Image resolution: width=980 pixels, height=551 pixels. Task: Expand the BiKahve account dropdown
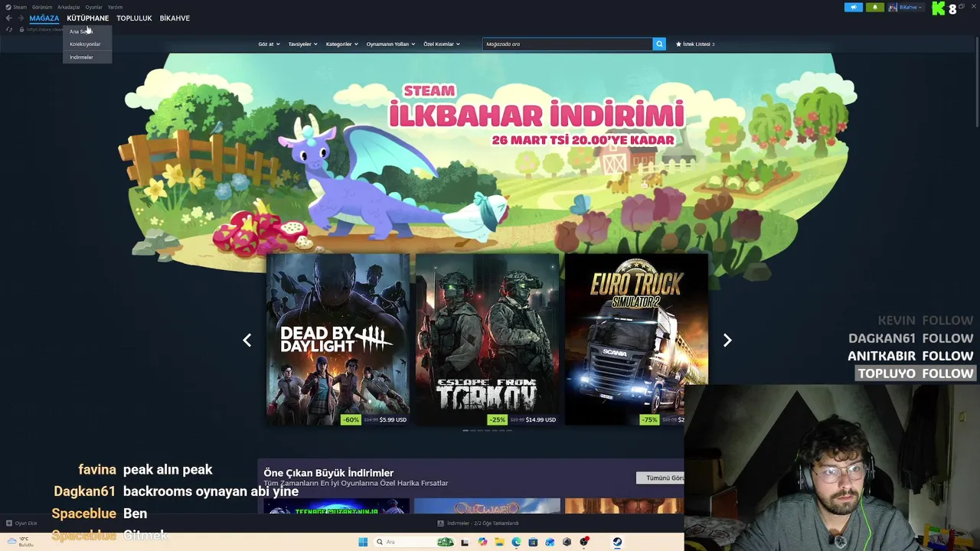911,8
